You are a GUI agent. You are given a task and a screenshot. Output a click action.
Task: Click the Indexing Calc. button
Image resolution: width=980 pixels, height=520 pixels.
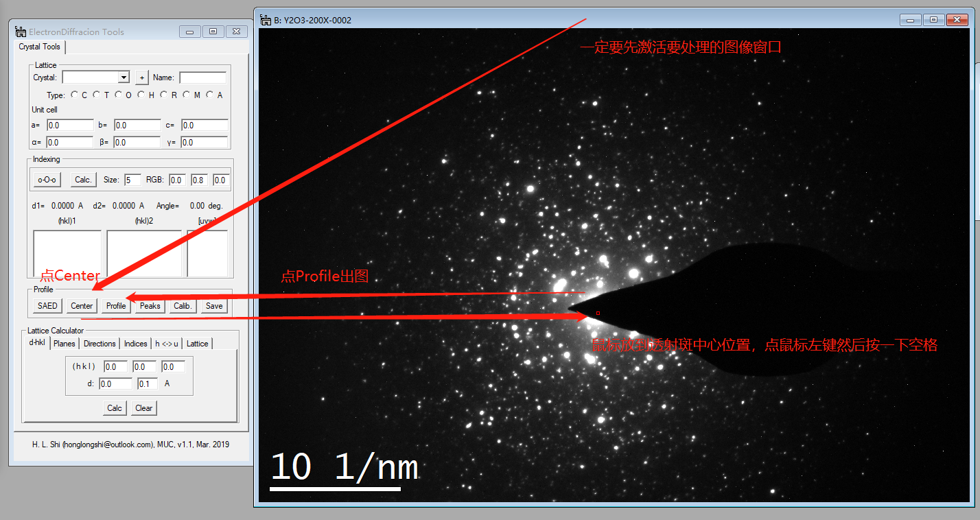tap(84, 180)
